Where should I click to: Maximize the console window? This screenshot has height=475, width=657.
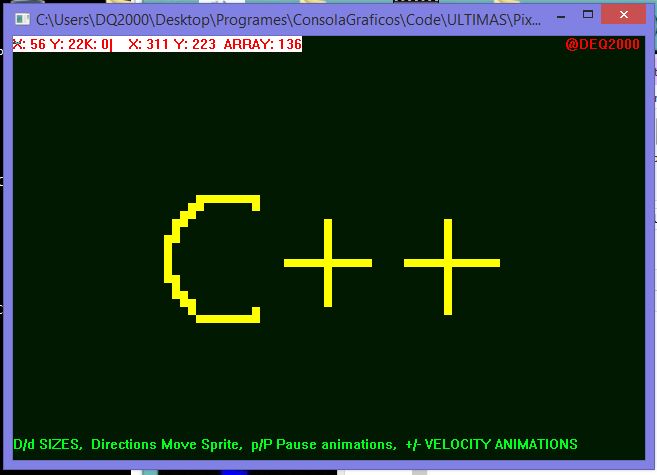588,15
